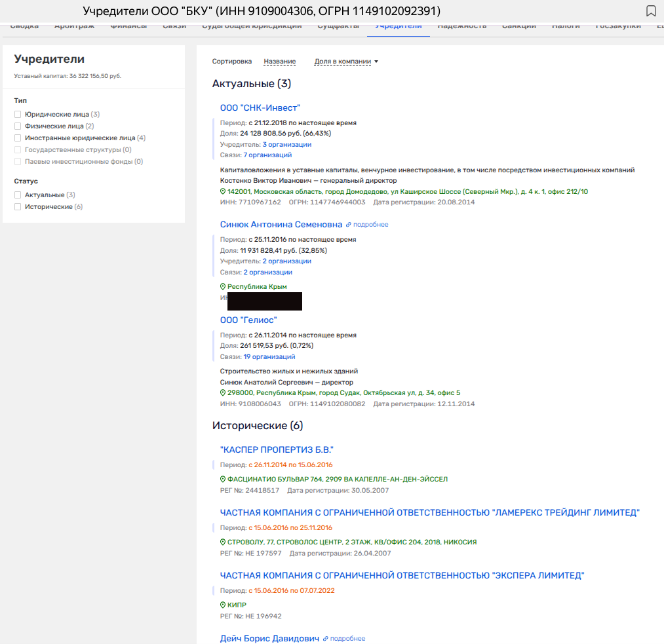Click link icon next to Дейч Борис's подробнее

click(x=326, y=639)
